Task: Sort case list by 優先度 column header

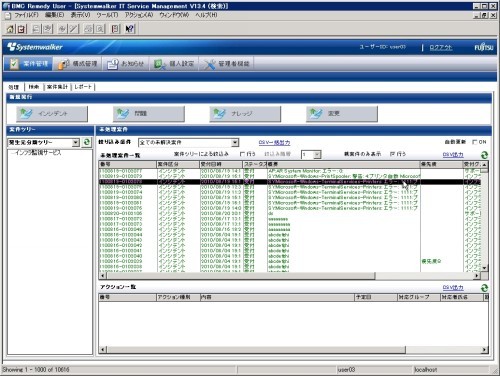Action: 442,164
